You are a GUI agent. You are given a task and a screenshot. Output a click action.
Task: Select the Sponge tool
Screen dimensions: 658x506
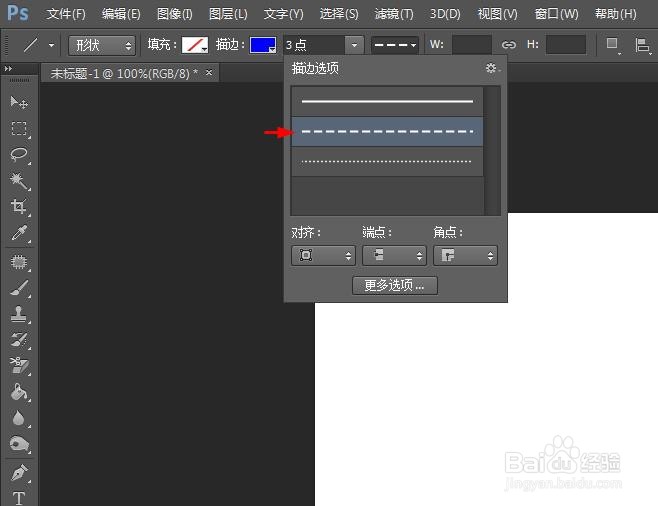tap(18, 444)
